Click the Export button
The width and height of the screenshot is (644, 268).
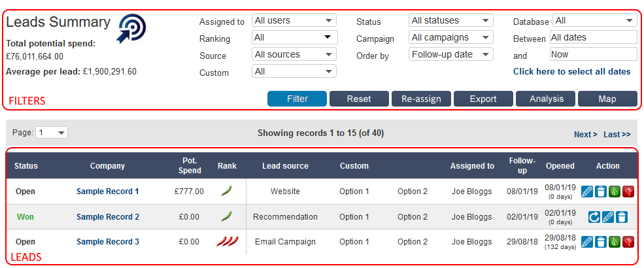point(484,99)
